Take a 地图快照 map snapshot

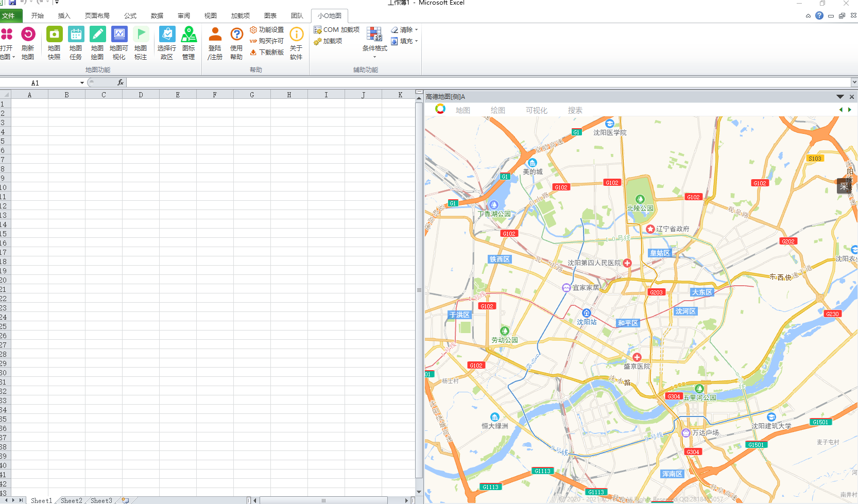pos(54,43)
